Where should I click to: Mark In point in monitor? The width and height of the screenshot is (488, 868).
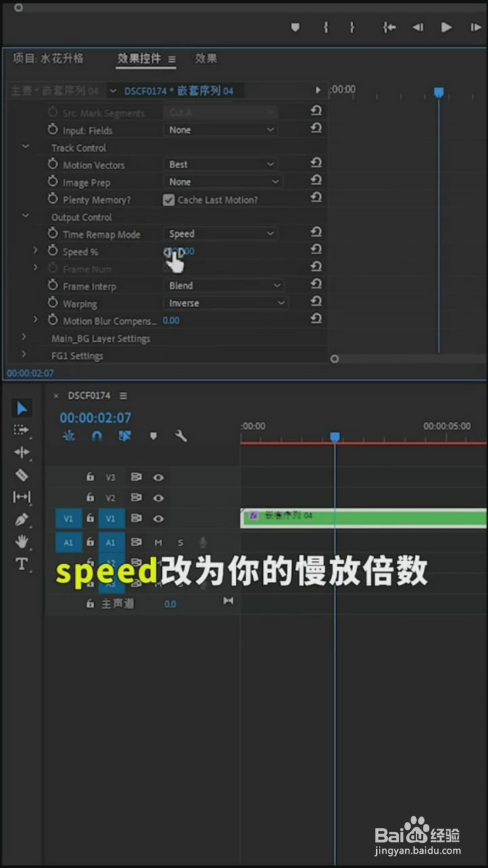(x=326, y=27)
